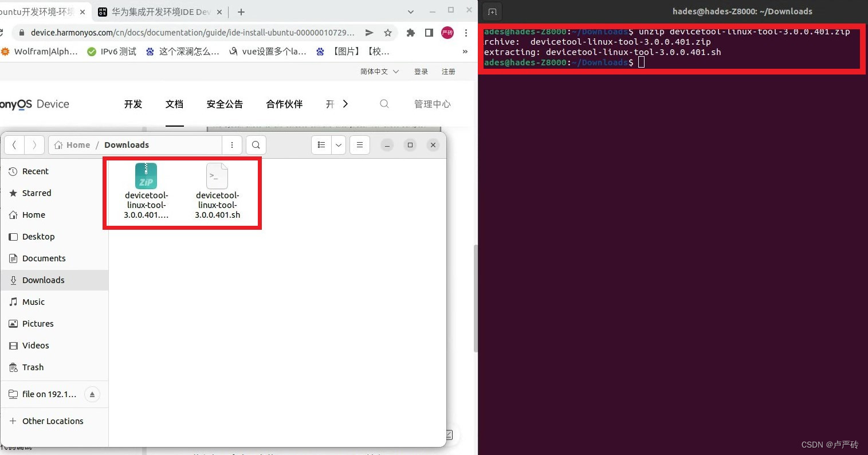Select 文档 nav menu
The width and height of the screenshot is (868, 455).
(174, 104)
